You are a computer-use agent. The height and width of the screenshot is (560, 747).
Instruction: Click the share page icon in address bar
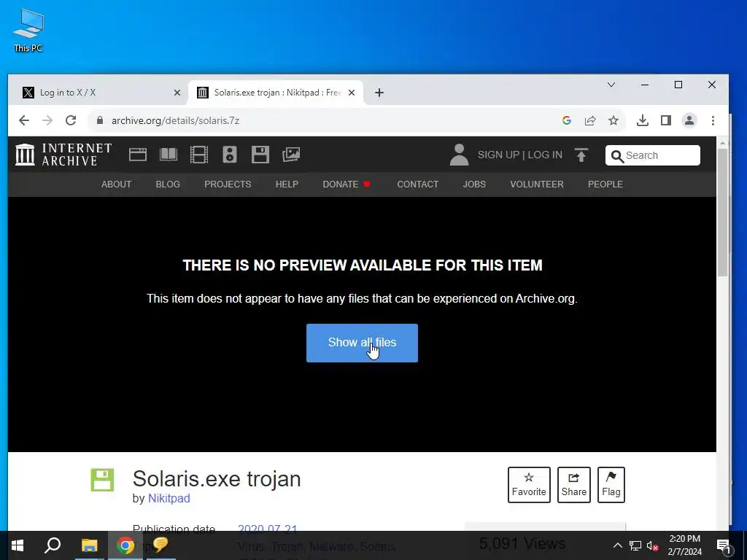tap(589, 120)
